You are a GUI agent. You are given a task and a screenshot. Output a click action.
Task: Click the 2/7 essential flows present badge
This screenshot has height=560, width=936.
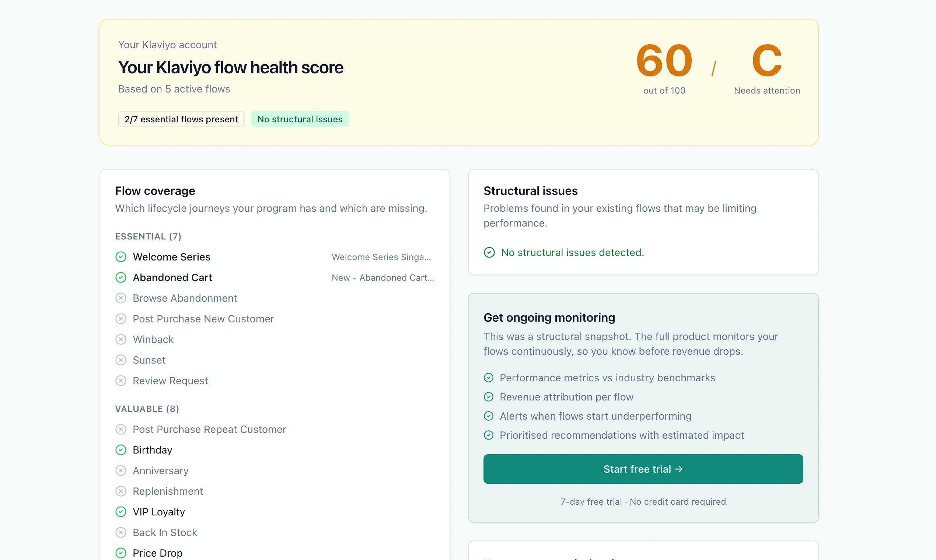(182, 119)
